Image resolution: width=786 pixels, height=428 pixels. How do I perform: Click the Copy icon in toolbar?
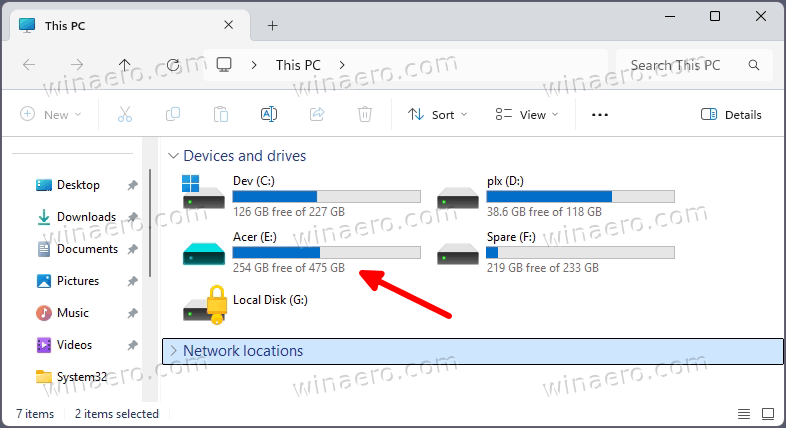tap(173, 114)
